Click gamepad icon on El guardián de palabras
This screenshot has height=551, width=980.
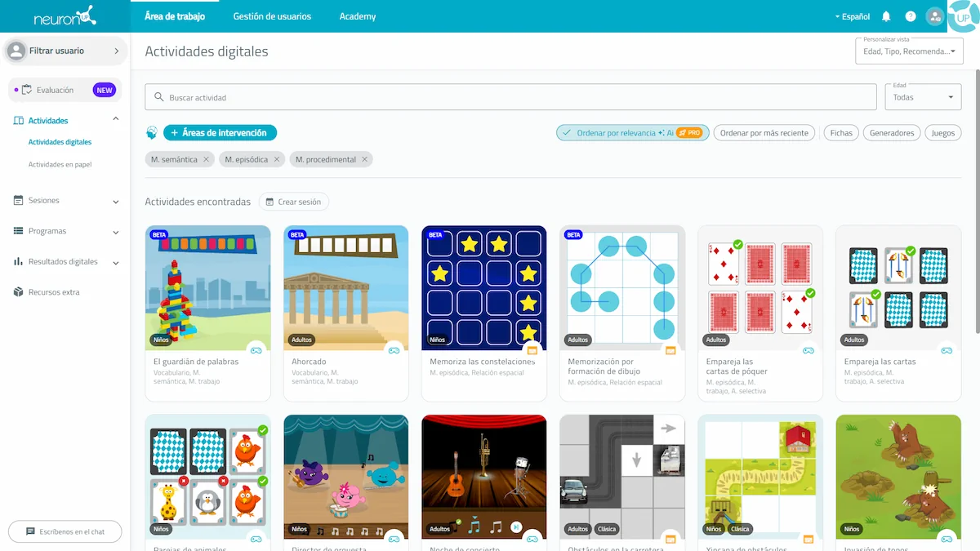256,350
